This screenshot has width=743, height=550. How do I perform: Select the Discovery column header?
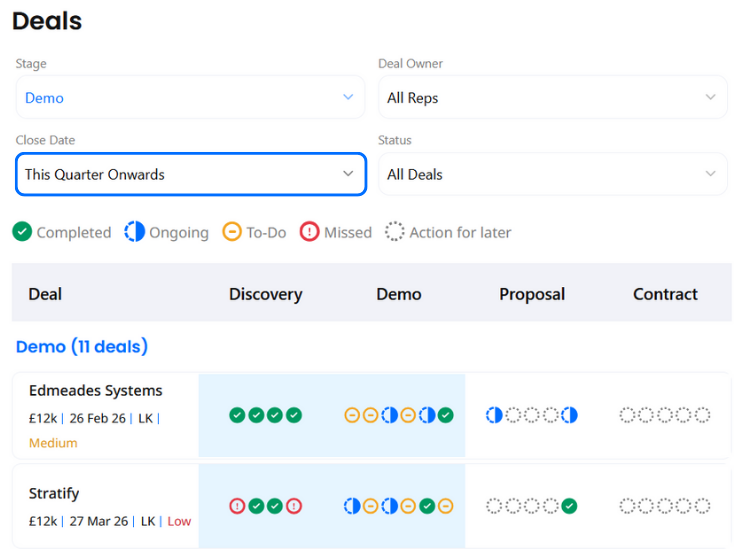tap(265, 294)
